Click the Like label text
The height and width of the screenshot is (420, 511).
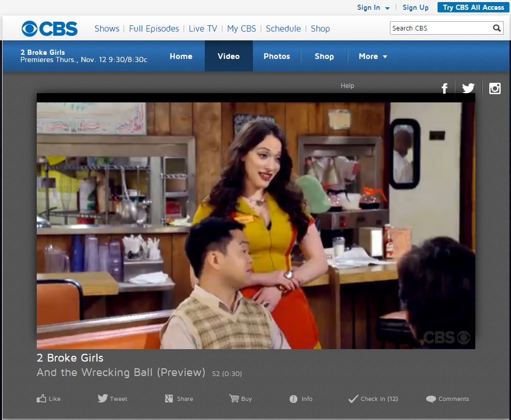click(55, 399)
